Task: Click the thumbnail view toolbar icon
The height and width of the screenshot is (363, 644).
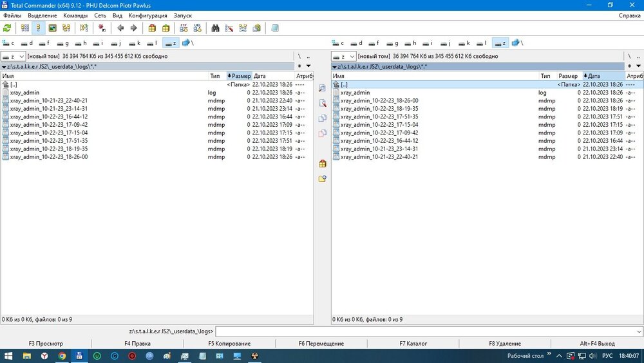Action: click(53, 28)
